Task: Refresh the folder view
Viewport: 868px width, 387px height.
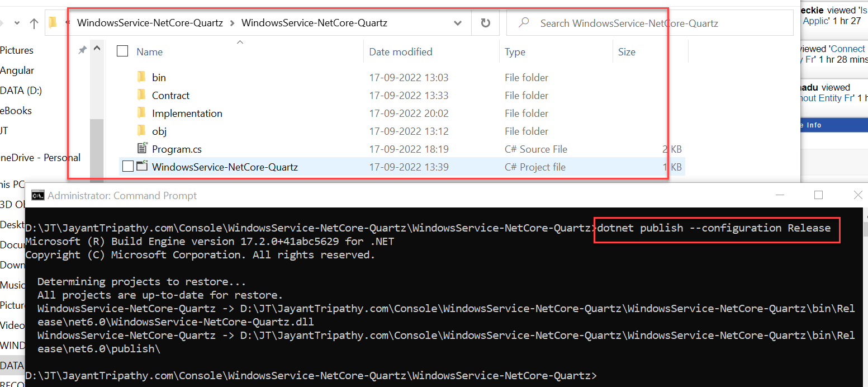Action: pyautogui.click(x=485, y=22)
